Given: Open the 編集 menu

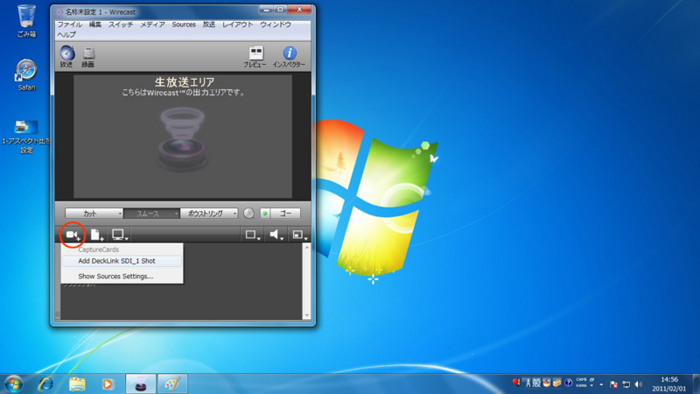Looking at the screenshot, I should [95, 25].
